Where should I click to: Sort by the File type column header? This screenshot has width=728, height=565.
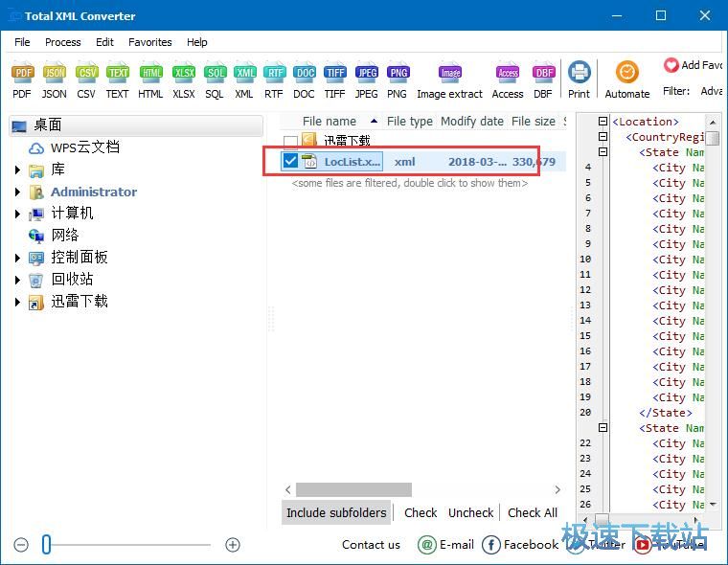[410, 122]
